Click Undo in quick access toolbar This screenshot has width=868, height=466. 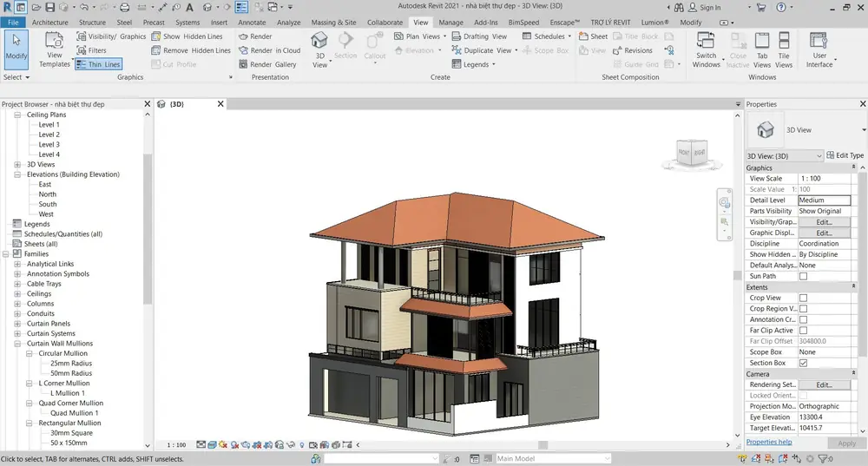(84, 7)
